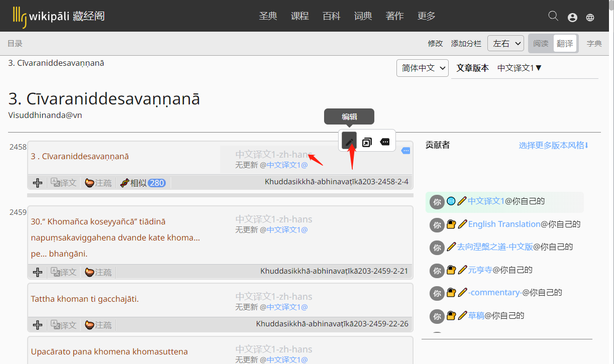Click 字典 dictionary button
The image size is (614, 364).
pos(594,44)
